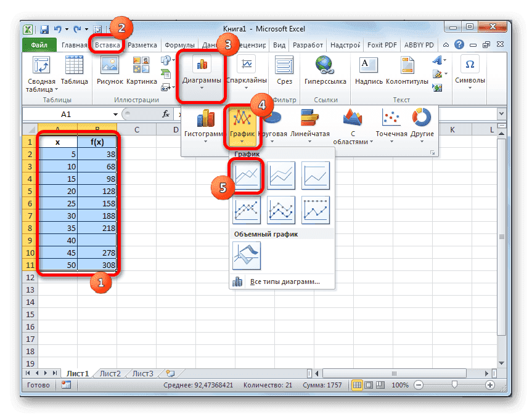Click the Срез slicer icon
This screenshot has width=532, height=417.
coord(284,68)
